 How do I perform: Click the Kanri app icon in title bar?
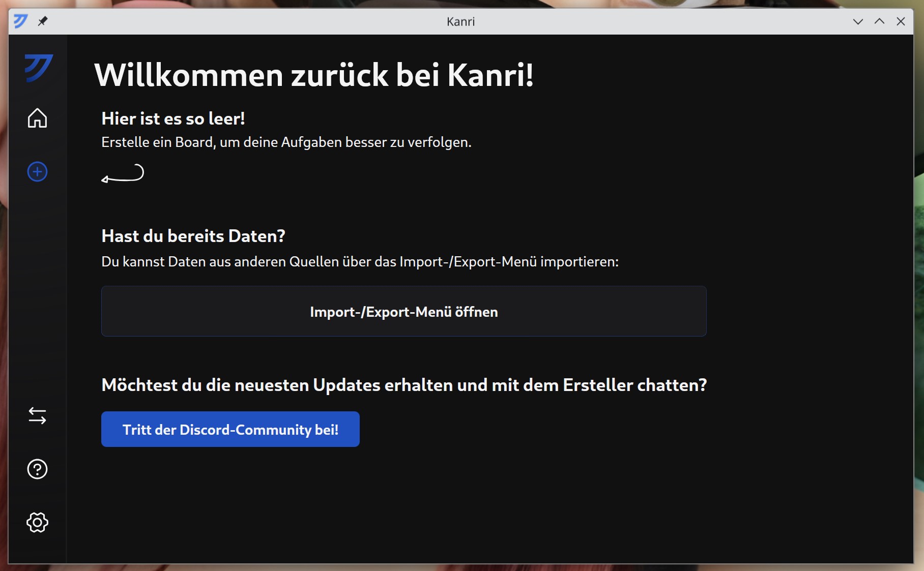[x=20, y=21]
